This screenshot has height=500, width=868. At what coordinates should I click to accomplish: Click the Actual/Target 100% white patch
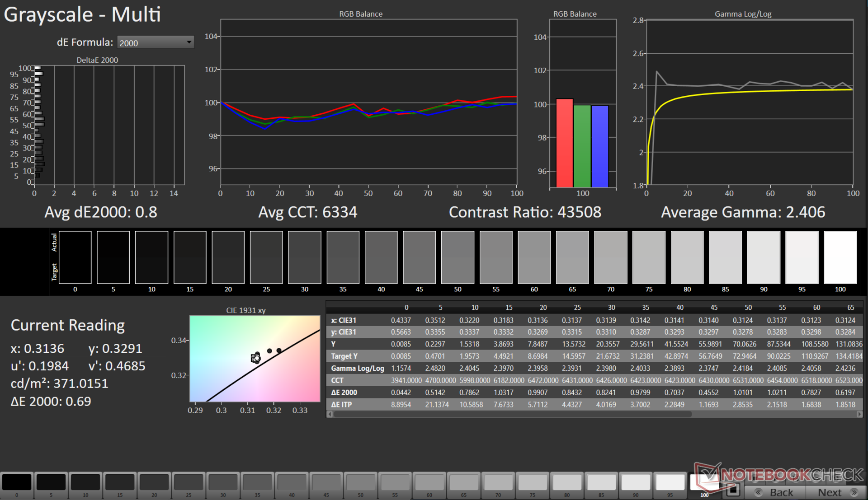[x=840, y=257]
